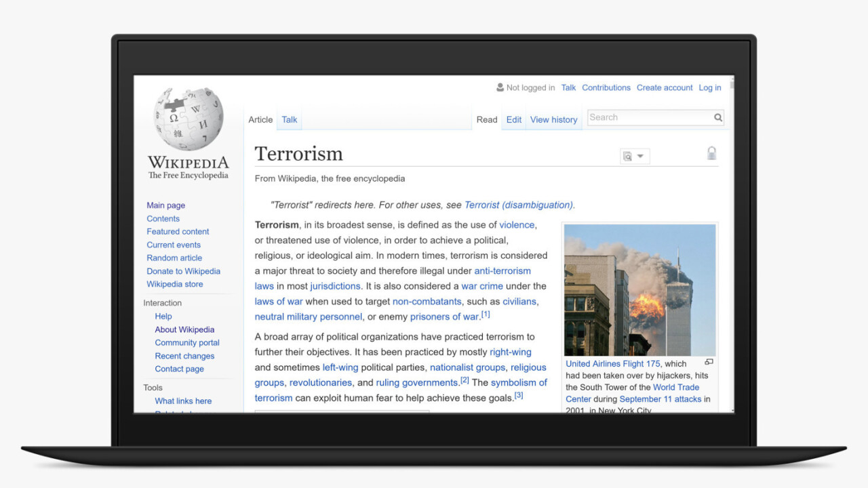Follow citation reference [1]
Viewport: 868px width, 488px height.
pyautogui.click(x=485, y=314)
